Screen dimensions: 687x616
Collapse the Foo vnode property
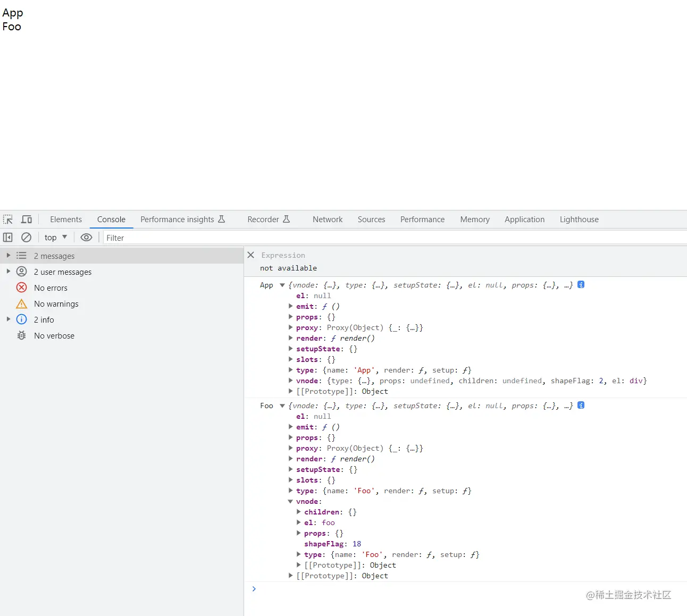point(290,501)
